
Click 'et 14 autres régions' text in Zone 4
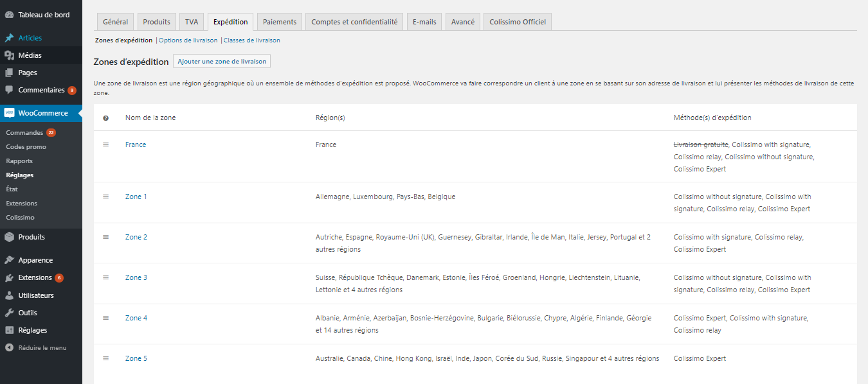347,330
